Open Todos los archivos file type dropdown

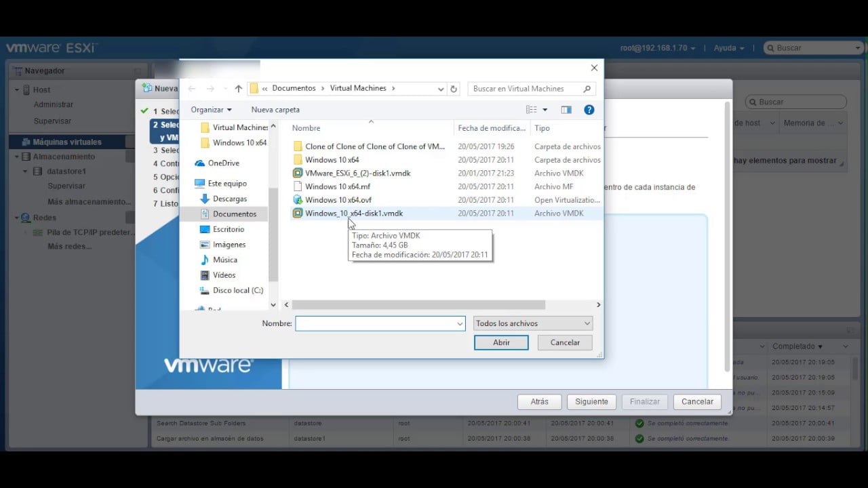533,324
